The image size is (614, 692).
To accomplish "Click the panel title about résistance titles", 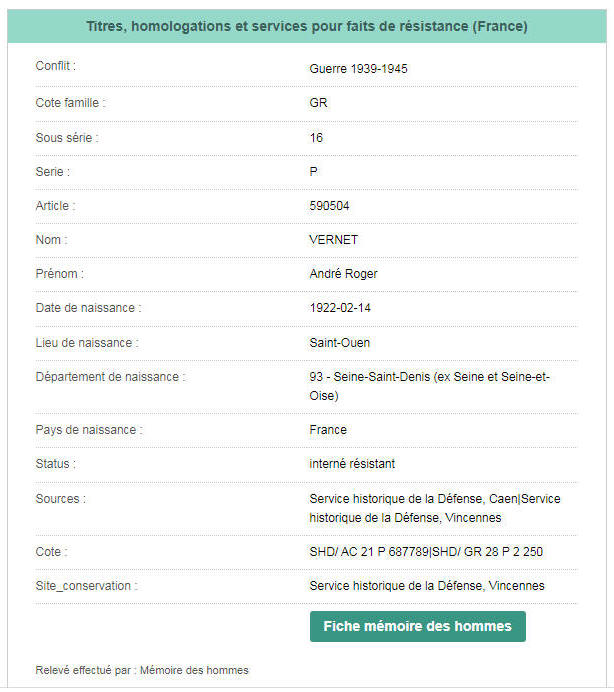I will tap(307, 26).
